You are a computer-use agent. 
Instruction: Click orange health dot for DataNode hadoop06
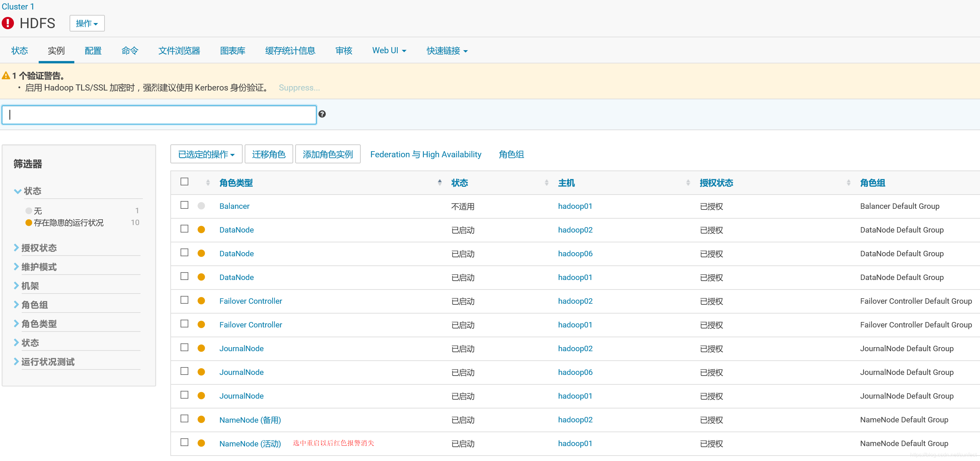201,254
